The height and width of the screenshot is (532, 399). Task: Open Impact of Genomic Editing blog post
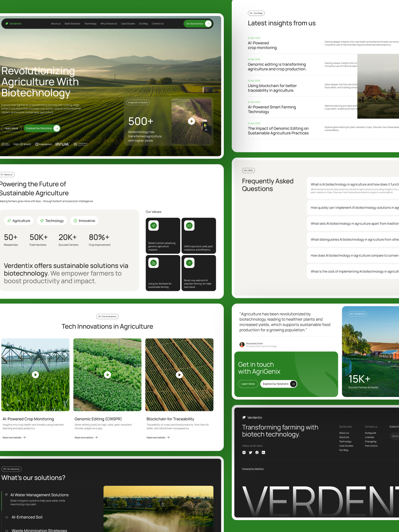[x=278, y=131]
